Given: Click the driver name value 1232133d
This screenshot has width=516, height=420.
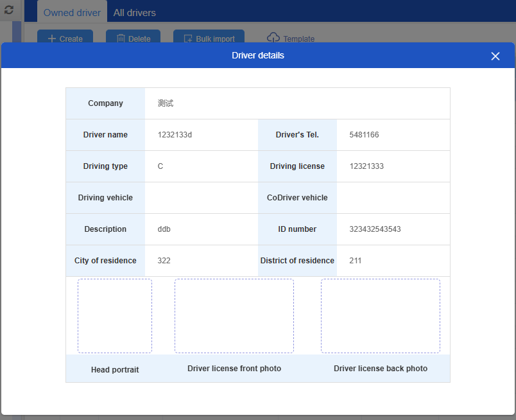Looking at the screenshot, I should [175, 135].
